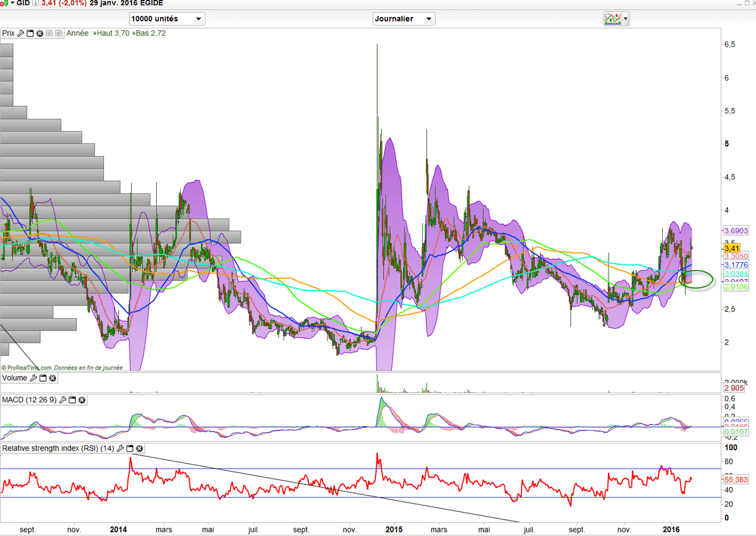Screen dimensions: 756x536
Task: Toggle MACD panel window size
Action: [72, 400]
